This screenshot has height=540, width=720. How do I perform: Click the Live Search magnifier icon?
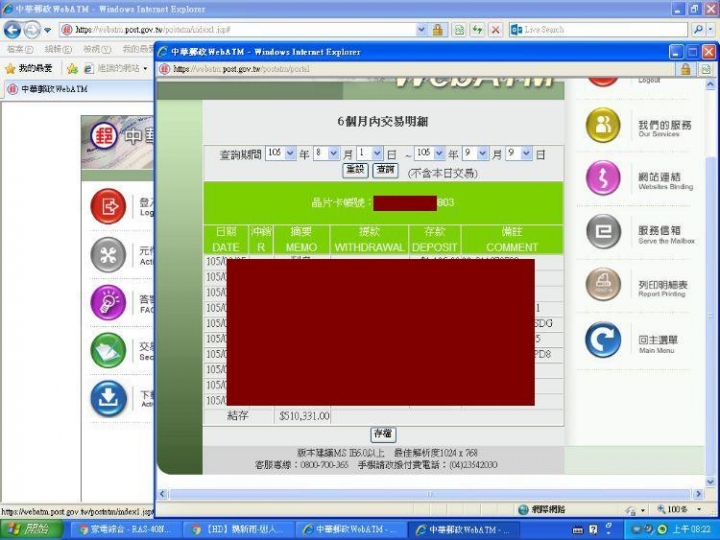click(699, 30)
